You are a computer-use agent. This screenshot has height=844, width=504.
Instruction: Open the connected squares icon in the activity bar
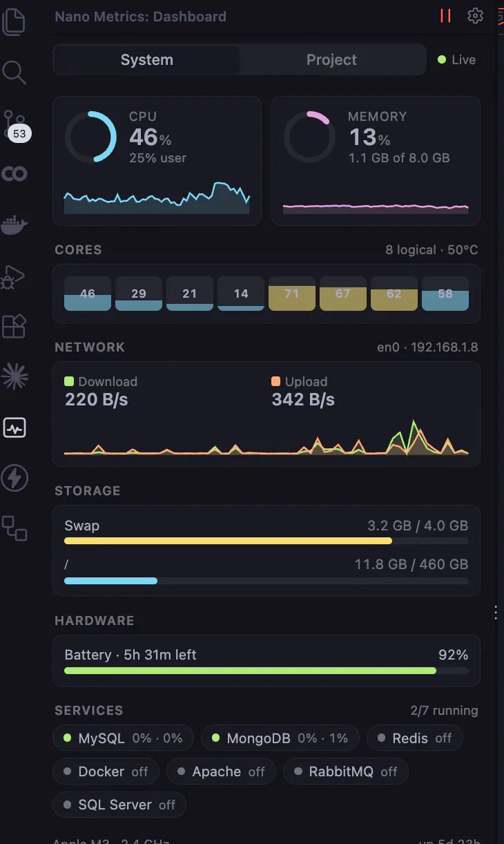coord(14,528)
